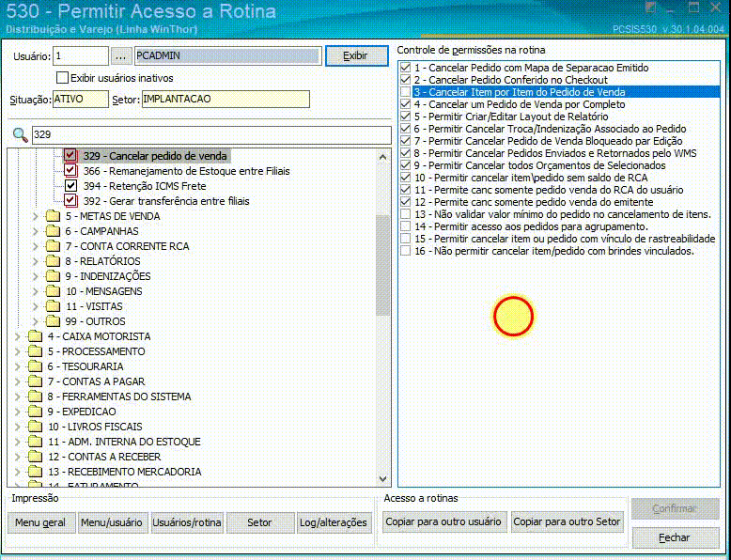Click the Exibir button
The height and width of the screenshot is (560, 731).
coord(357,56)
